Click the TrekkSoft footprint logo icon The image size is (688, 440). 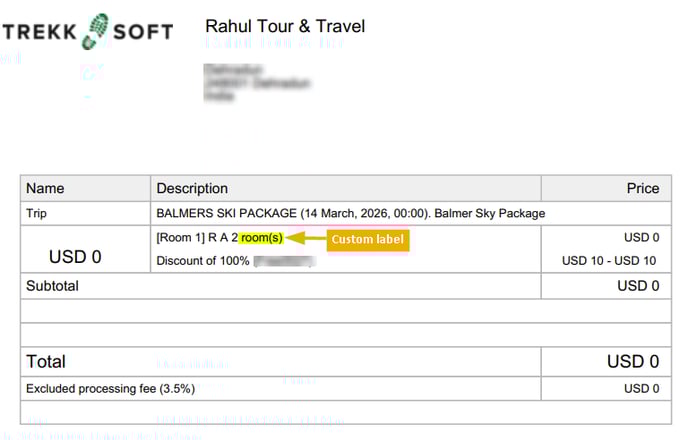pyautogui.click(x=97, y=31)
